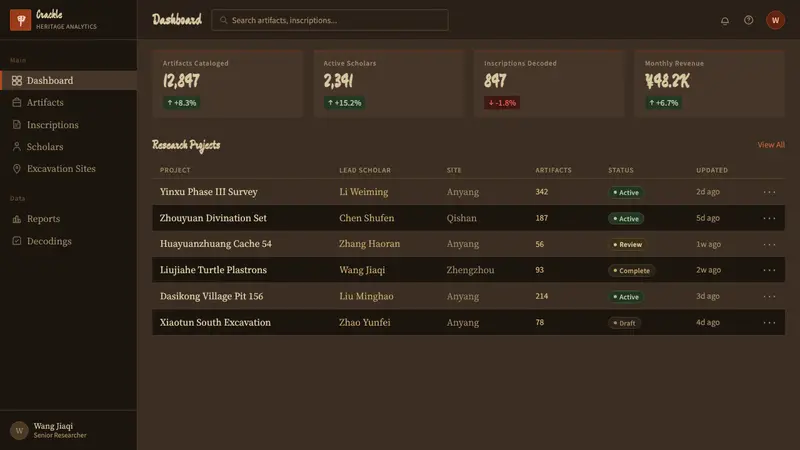
Task: Open Dasikong Village Pit 156 project
Action: tap(211, 296)
